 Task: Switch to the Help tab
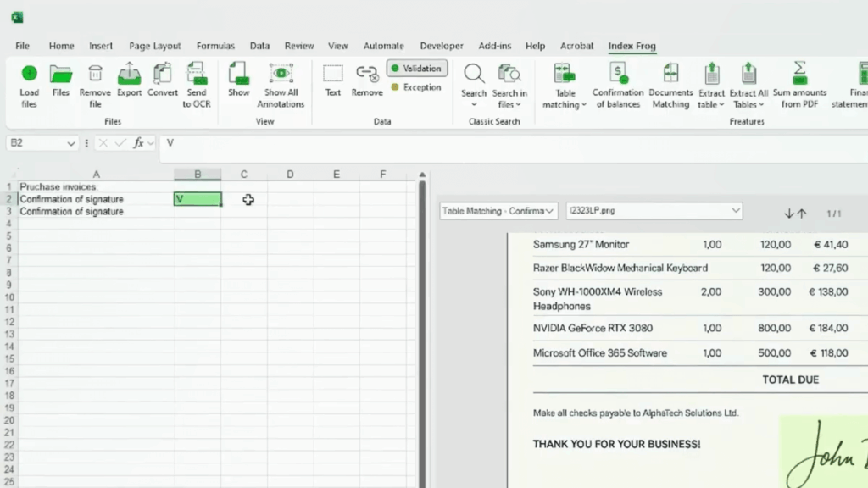pos(536,46)
